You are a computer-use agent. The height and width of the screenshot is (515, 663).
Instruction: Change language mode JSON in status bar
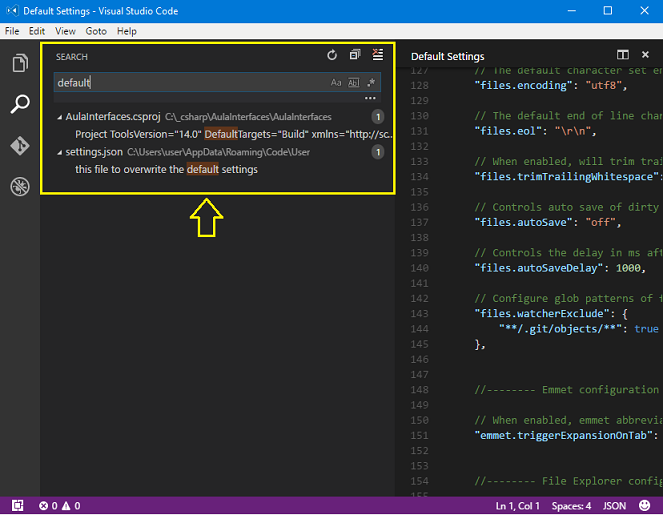(614, 506)
